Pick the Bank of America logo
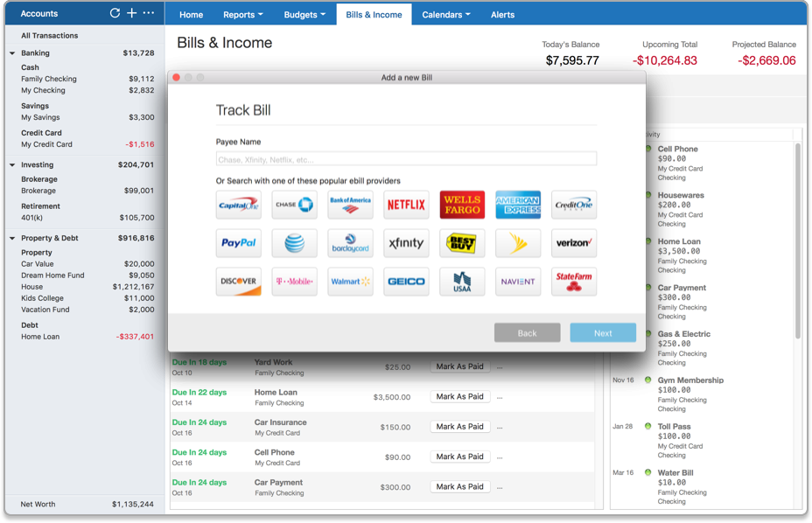The image size is (812, 523). pos(351,205)
